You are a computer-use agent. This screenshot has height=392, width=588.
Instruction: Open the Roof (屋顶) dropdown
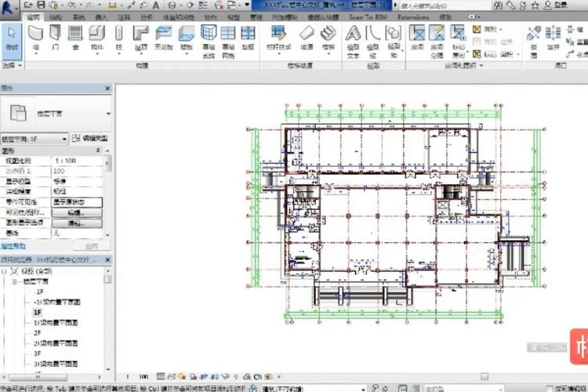141,53
